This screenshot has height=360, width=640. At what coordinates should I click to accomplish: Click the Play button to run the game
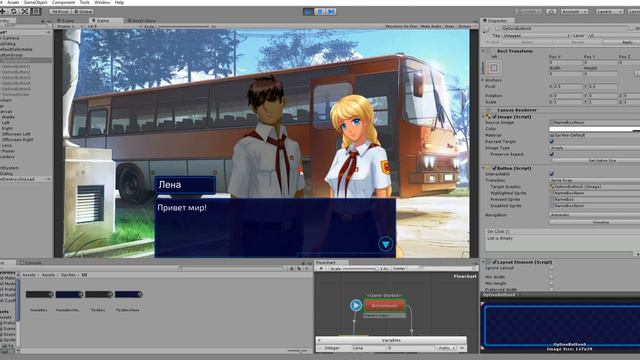coord(309,12)
